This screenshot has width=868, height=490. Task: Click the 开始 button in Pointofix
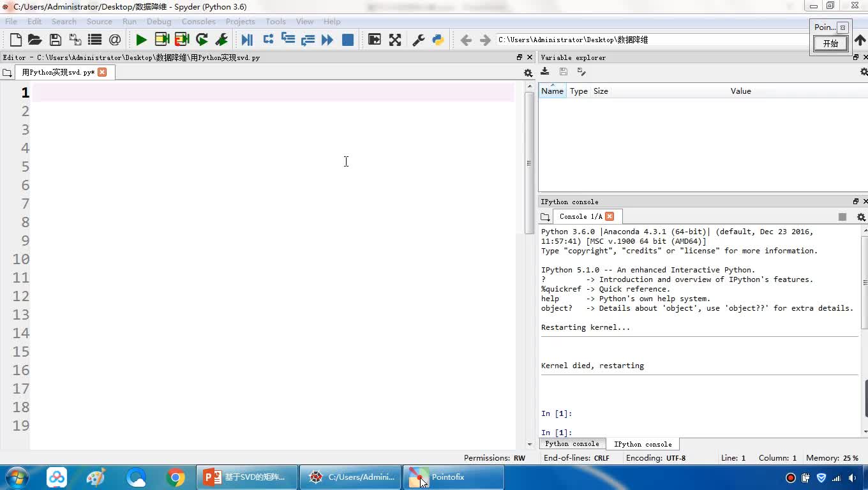830,43
